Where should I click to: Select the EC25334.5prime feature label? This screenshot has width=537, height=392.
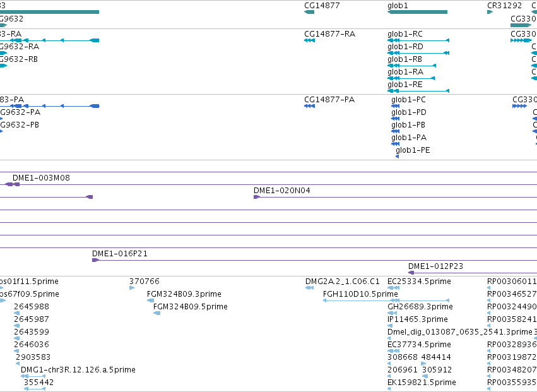(419, 282)
